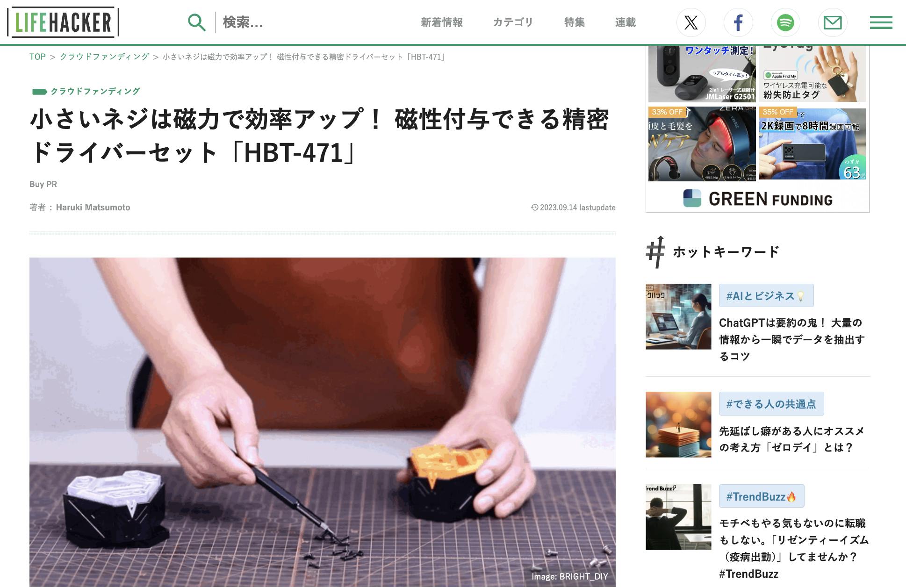Image resolution: width=906 pixels, height=588 pixels.
Task: Open the 特集 menu item
Action: click(574, 22)
